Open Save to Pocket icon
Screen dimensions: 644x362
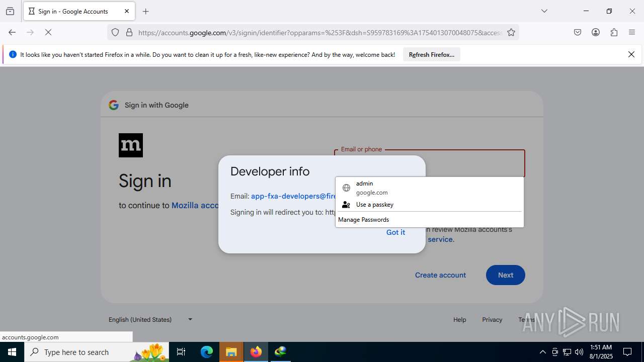coord(578,32)
